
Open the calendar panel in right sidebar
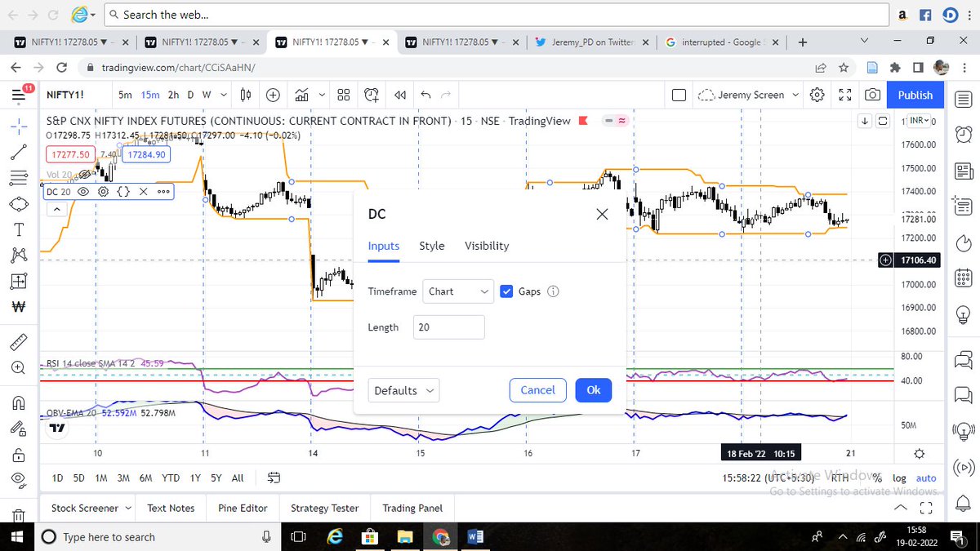point(964,278)
